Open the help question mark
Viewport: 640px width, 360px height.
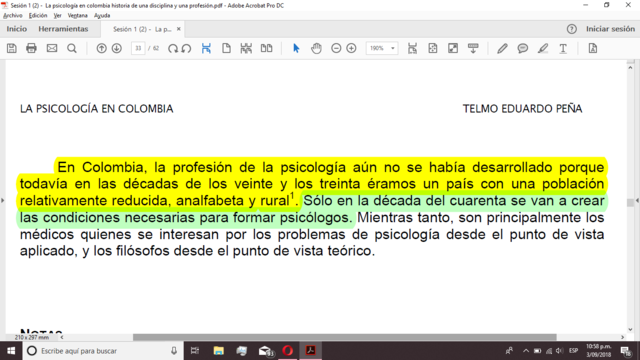tap(571, 29)
